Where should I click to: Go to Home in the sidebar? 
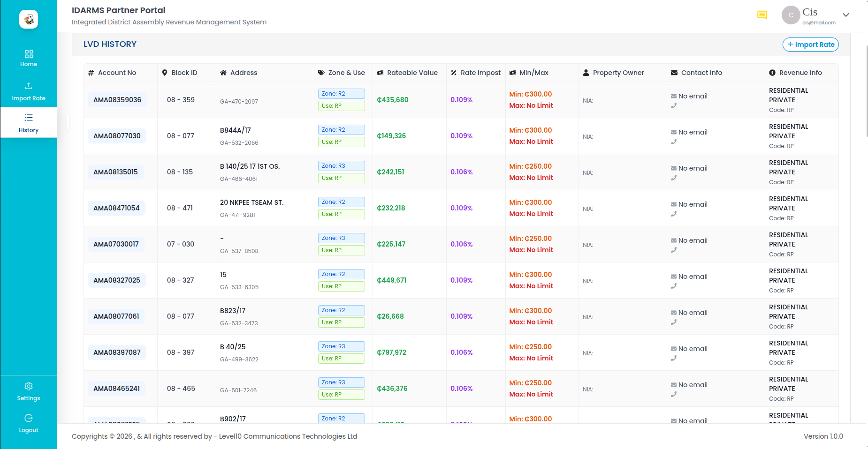coord(29,58)
